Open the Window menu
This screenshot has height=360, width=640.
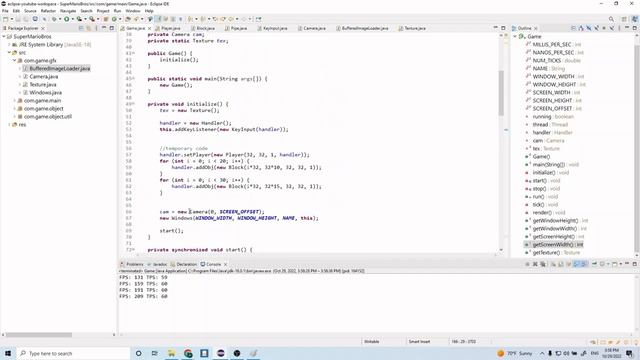coord(133,11)
